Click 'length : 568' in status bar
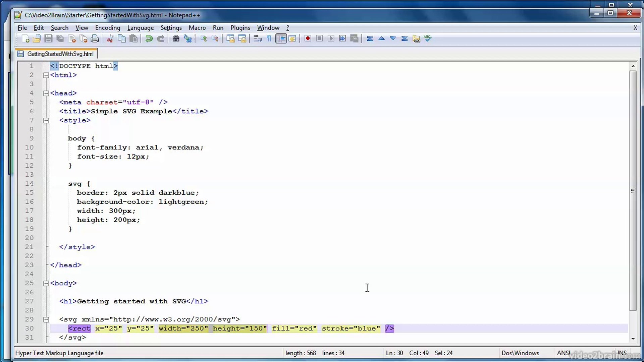Viewport: 644px width, 362px height. pyautogui.click(x=301, y=353)
